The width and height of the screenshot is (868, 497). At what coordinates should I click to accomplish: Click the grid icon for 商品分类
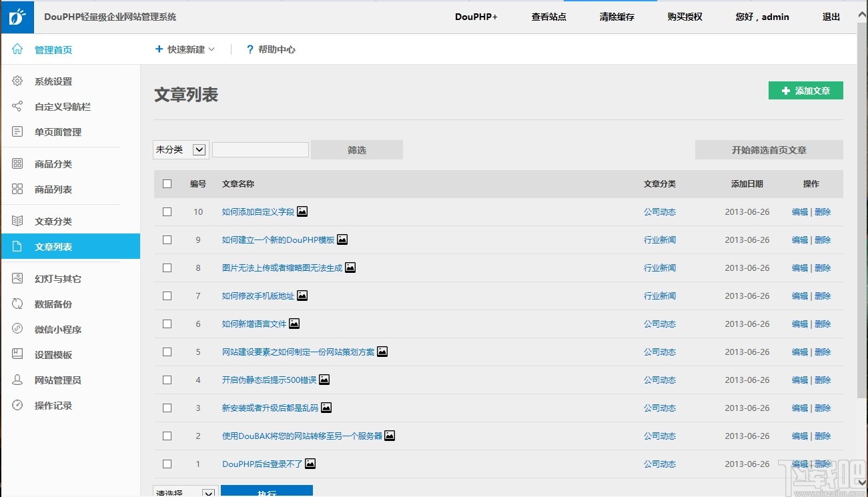17,164
